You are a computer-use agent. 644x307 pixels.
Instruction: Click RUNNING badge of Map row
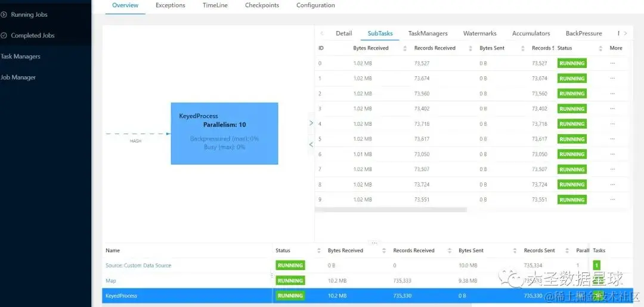pyautogui.click(x=290, y=281)
